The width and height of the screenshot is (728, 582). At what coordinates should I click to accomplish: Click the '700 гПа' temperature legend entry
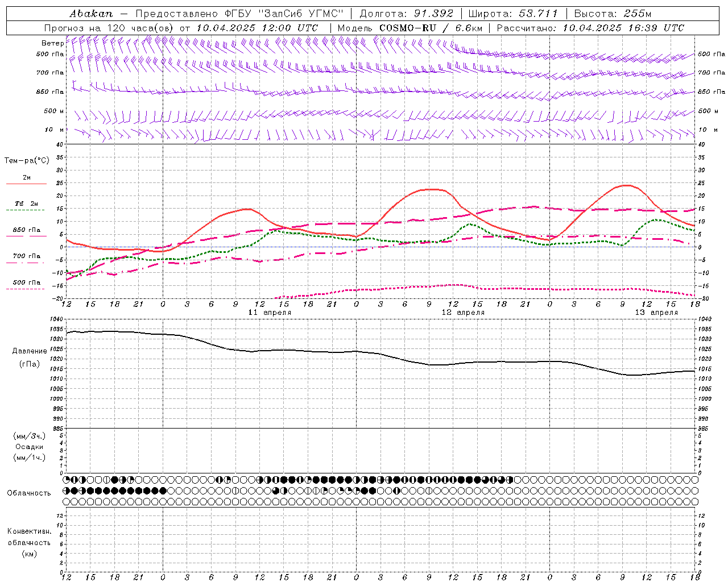tap(27, 256)
